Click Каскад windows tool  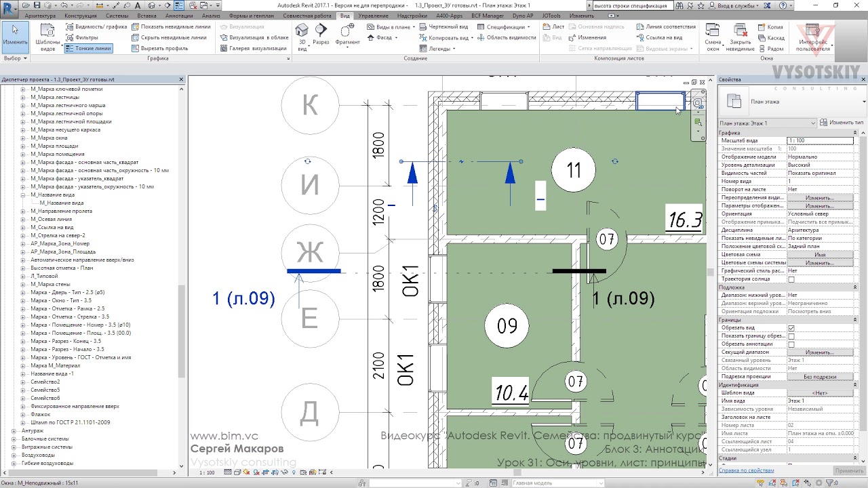(771, 37)
